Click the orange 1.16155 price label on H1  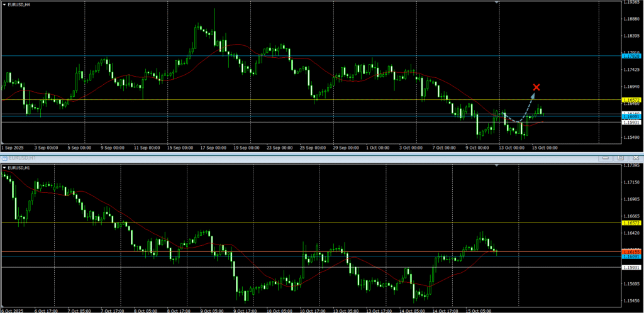tap(631, 252)
